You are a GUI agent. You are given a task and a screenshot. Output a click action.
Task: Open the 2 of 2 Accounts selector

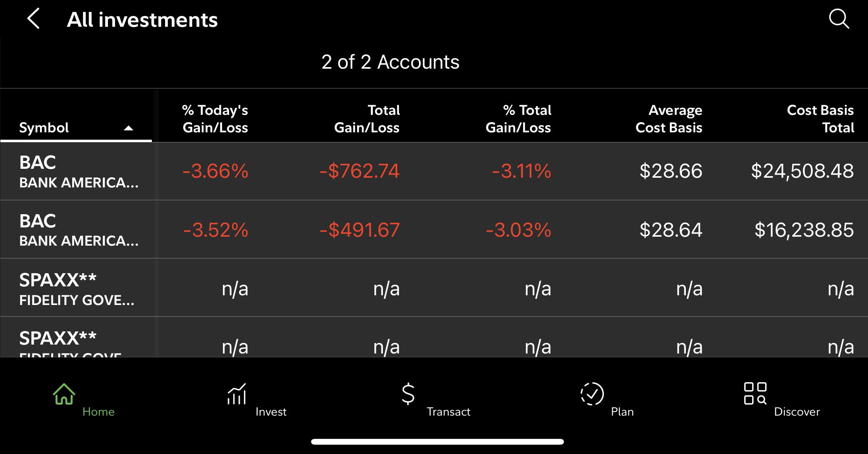390,62
